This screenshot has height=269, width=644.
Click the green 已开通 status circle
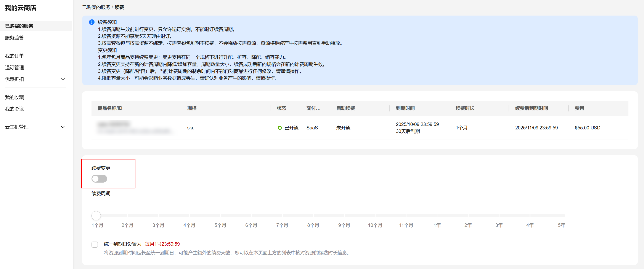pos(279,128)
